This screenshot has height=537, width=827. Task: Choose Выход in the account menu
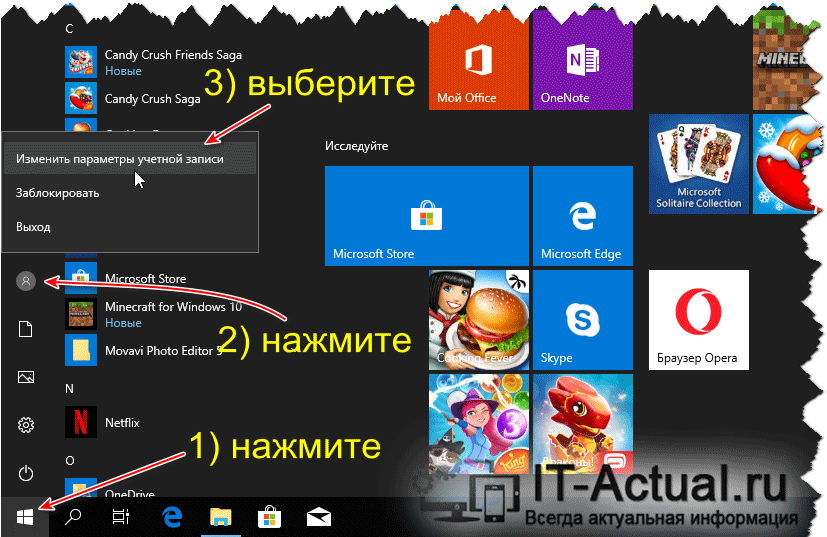click(130, 227)
